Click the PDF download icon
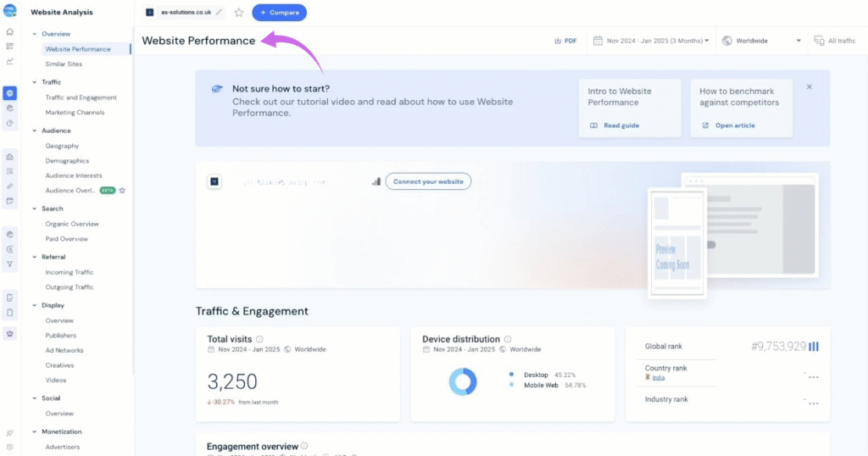Viewport: 868px width, 456px height. pos(565,41)
